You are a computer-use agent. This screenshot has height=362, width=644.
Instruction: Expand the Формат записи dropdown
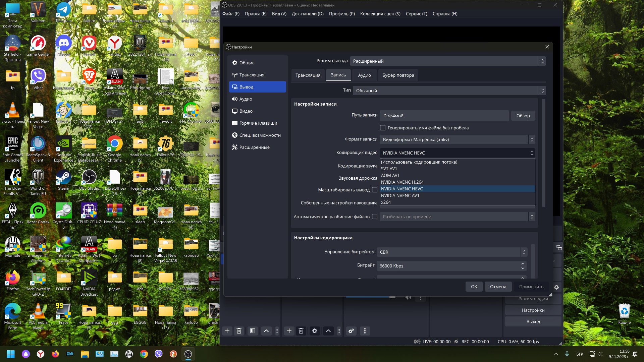tap(457, 139)
